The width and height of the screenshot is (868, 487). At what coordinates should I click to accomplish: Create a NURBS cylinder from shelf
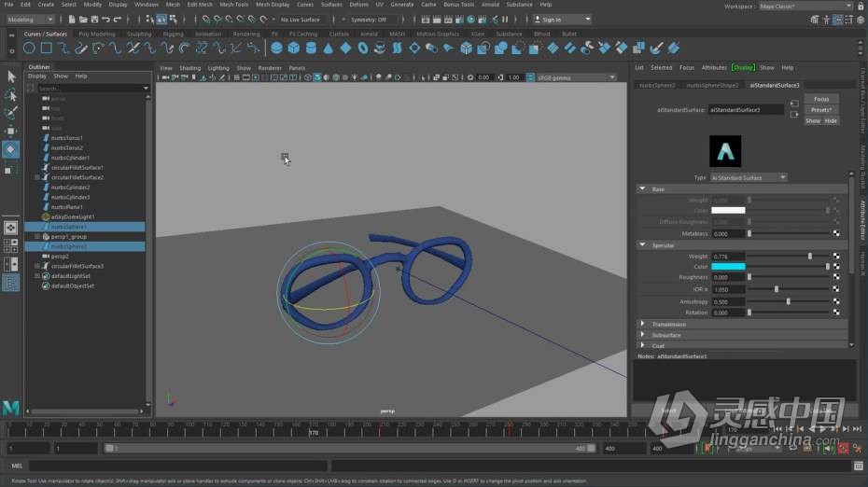point(311,49)
